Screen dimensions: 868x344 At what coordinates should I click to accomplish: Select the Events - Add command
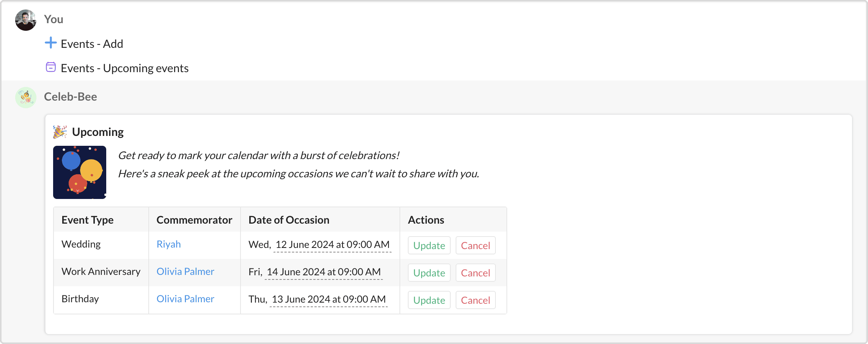pyautogui.click(x=92, y=44)
